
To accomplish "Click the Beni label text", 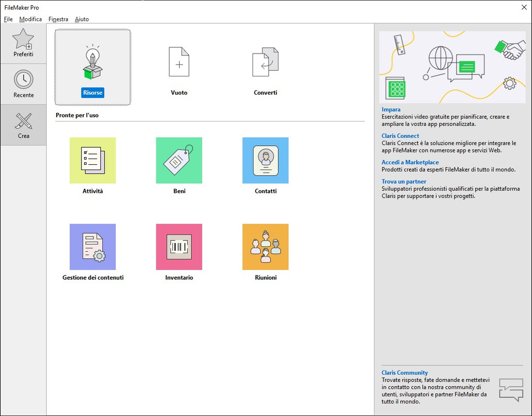I will tap(179, 191).
